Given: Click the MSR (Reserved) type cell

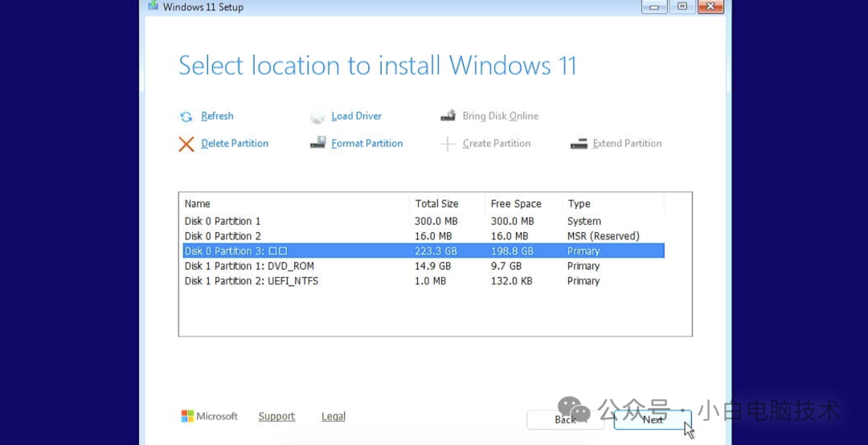Looking at the screenshot, I should (604, 236).
